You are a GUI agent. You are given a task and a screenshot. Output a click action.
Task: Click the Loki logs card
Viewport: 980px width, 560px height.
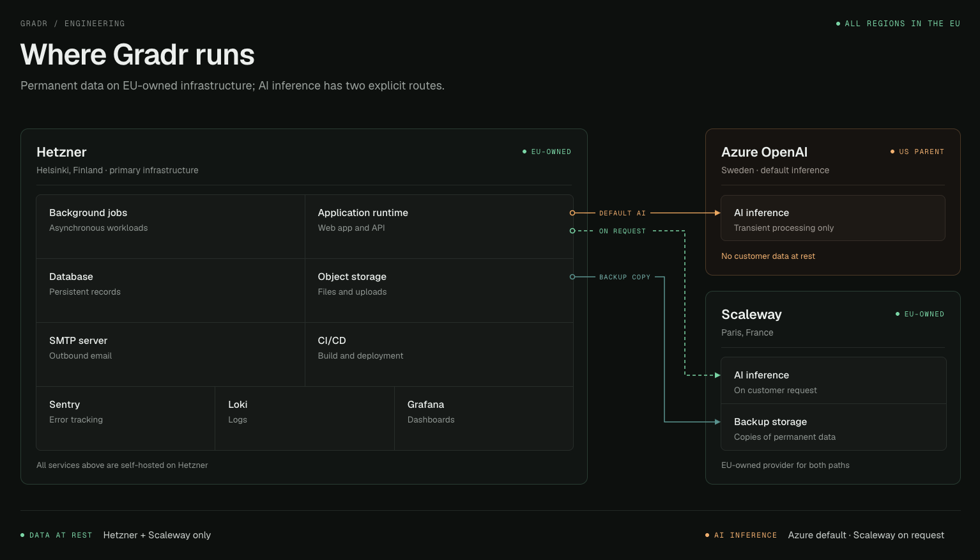click(x=305, y=419)
